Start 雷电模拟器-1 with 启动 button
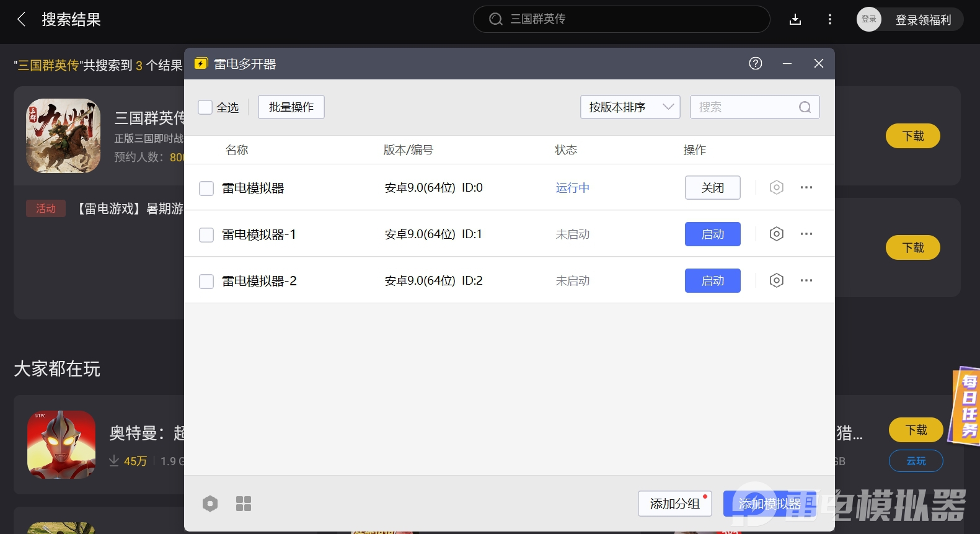 click(712, 234)
